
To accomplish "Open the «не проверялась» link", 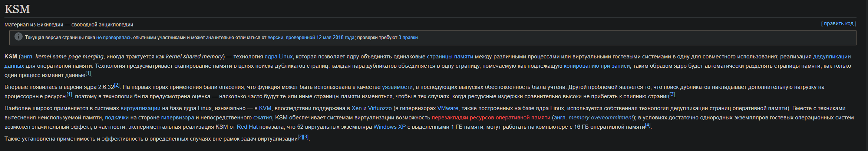I will tap(114, 38).
